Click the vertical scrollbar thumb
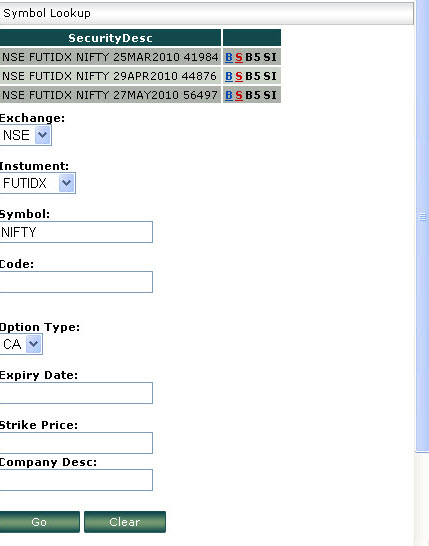 point(422,217)
